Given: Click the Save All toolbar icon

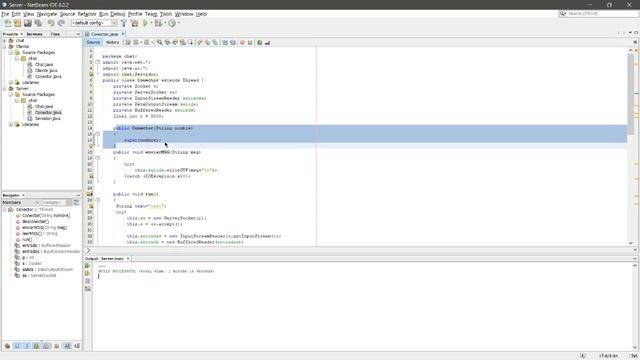Looking at the screenshot, I should (x=38, y=23).
